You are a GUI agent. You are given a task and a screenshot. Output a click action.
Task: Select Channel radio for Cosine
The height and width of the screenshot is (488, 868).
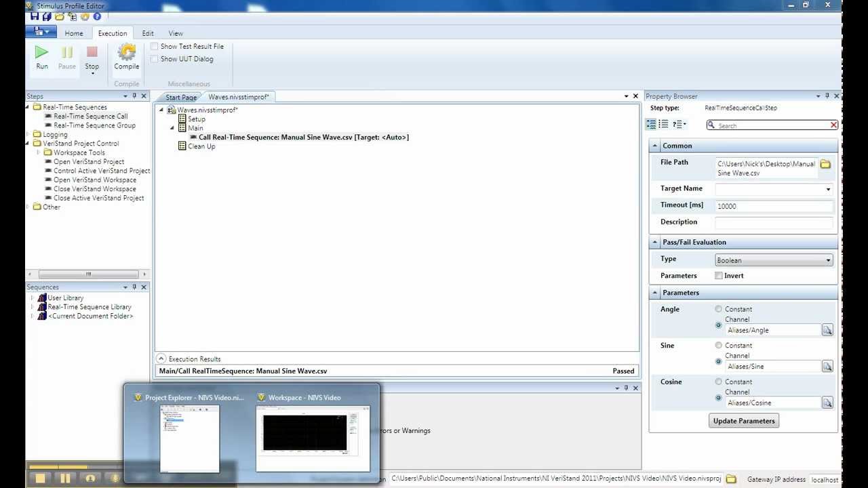(719, 398)
